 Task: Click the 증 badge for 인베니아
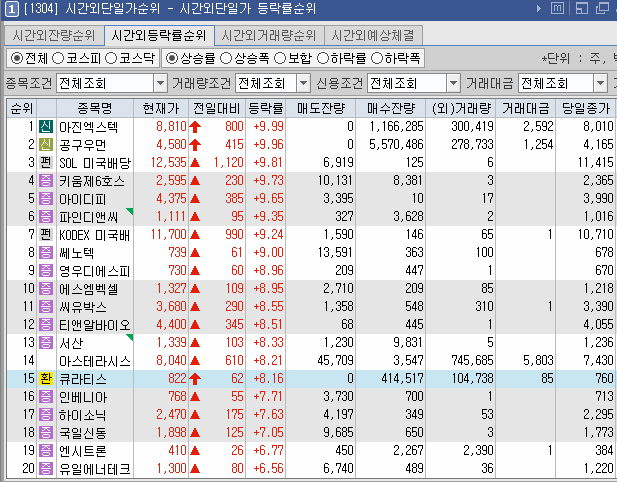click(46, 397)
